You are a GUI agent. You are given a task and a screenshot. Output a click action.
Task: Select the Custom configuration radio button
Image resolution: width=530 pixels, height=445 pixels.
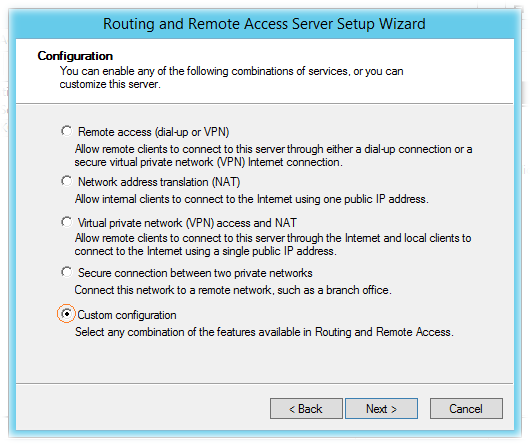pos(67,314)
